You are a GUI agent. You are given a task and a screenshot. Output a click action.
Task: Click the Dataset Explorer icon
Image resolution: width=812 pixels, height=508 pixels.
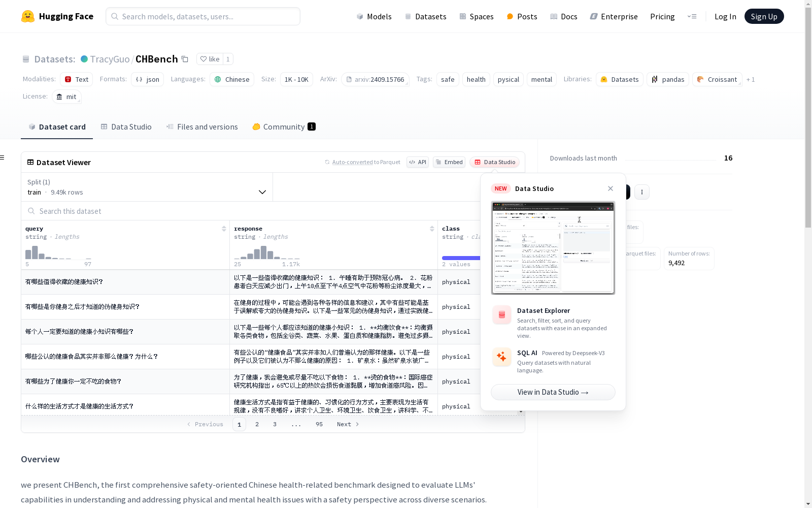tap(502, 315)
